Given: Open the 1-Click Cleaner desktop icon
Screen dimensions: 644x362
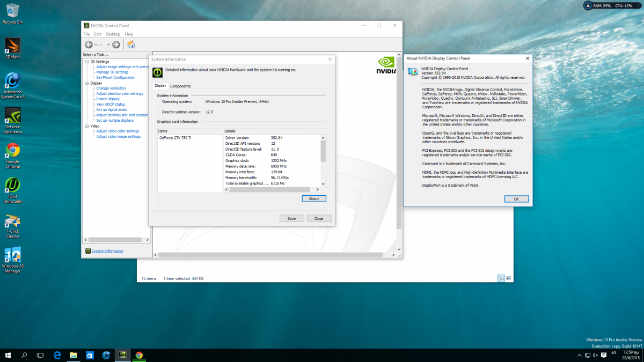Looking at the screenshot, I should coord(12,226).
